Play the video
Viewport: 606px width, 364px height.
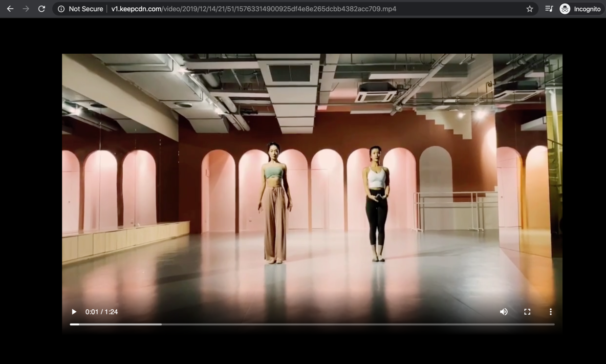tap(74, 312)
